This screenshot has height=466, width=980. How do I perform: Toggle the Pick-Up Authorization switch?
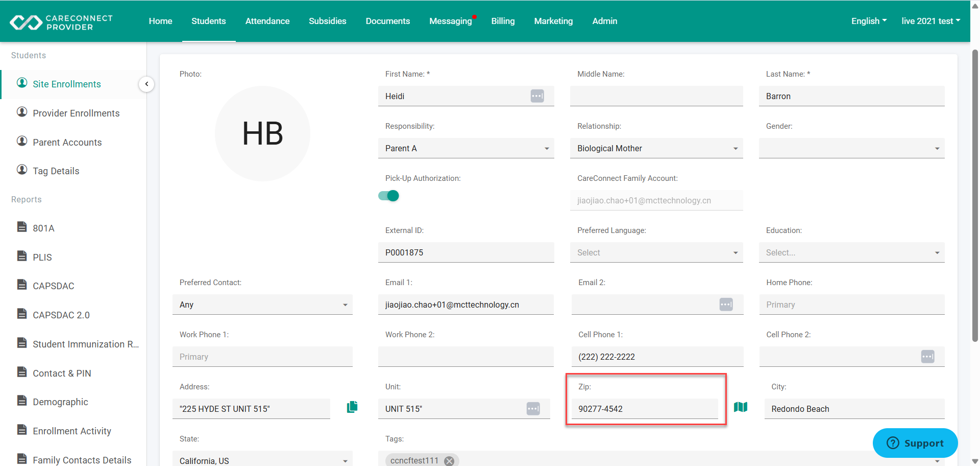(x=388, y=196)
